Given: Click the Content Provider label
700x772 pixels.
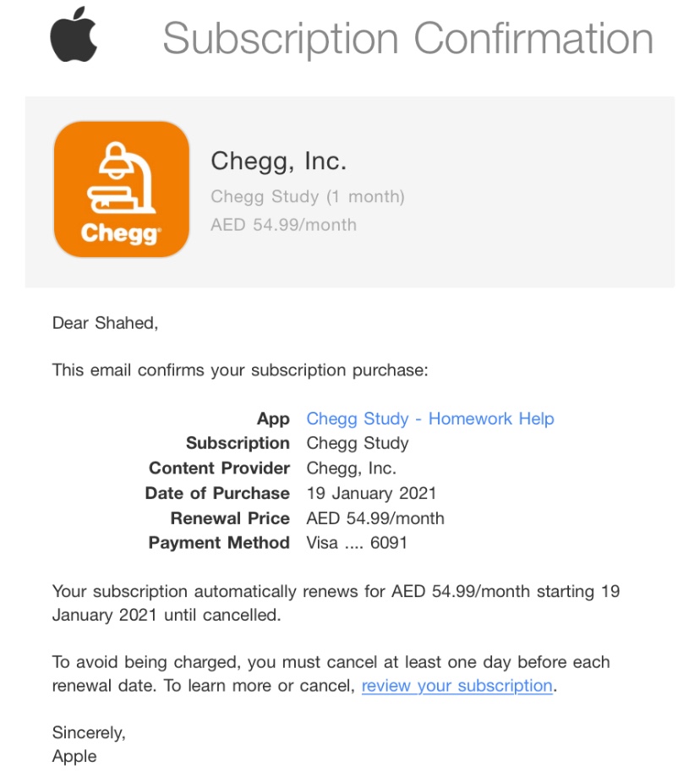Looking at the screenshot, I should click(220, 468).
